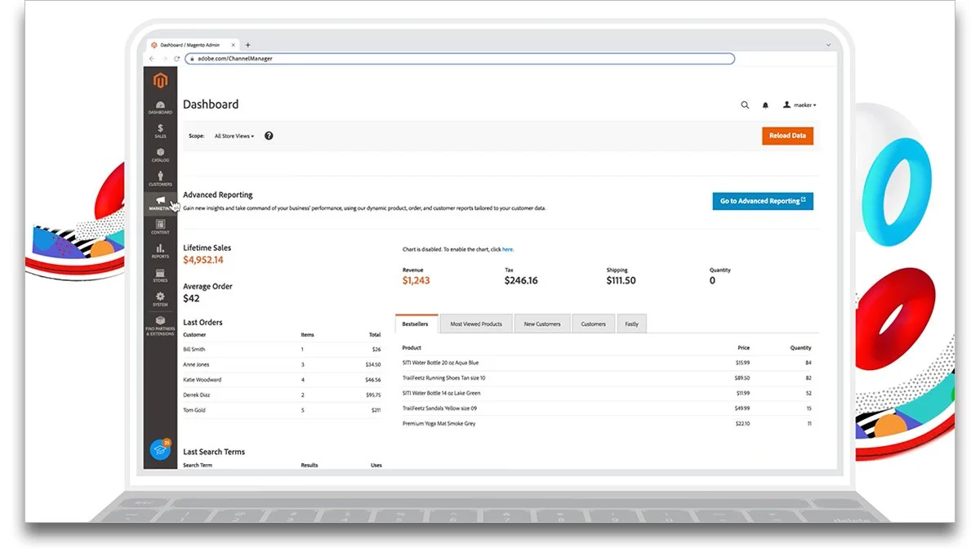Screen dimensions: 980x549
Task: Click TrailFeetz Running Shoes Tan size 10
Action: pyautogui.click(x=443, y=377)
